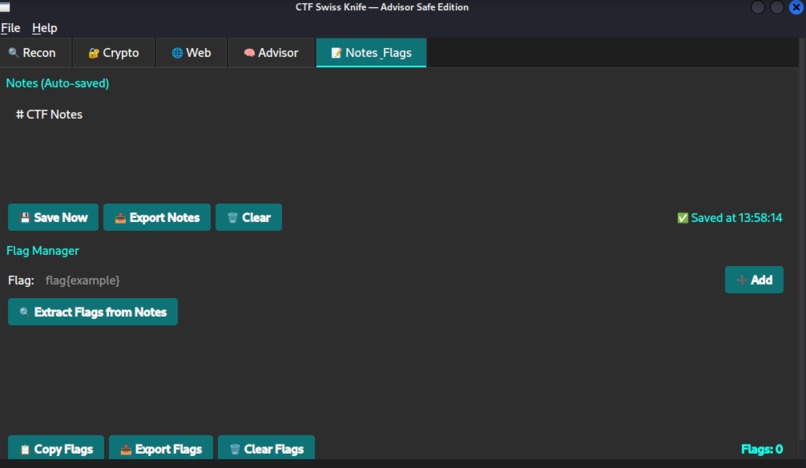806x468 pixels.
Task: Open the Help menu
Action: pyautogui.click(x=44, y=28)
